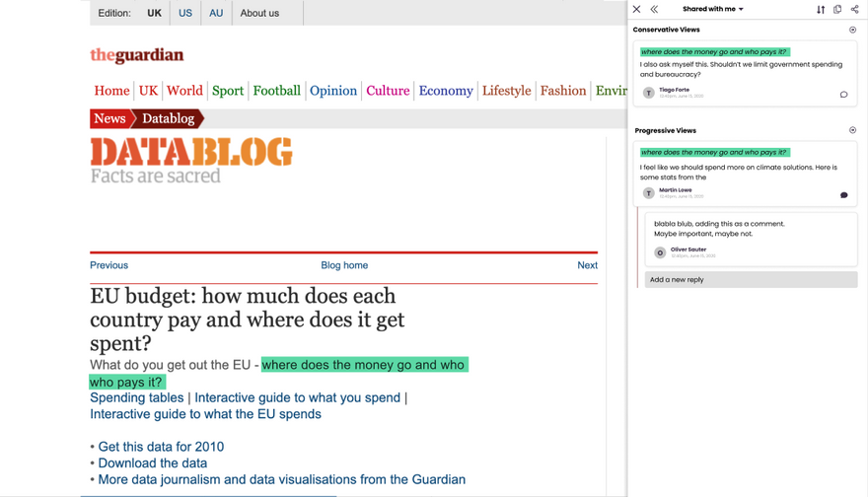This screenshot has height=497, width=868.
Task: Open the Spending tables link
Action: (136, 397)
